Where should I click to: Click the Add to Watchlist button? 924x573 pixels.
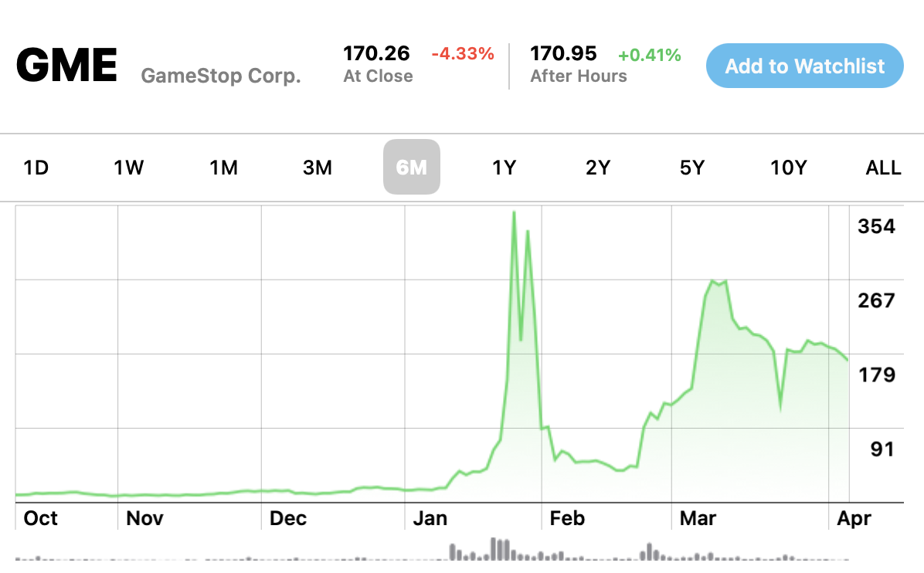[x=804, y=66]
